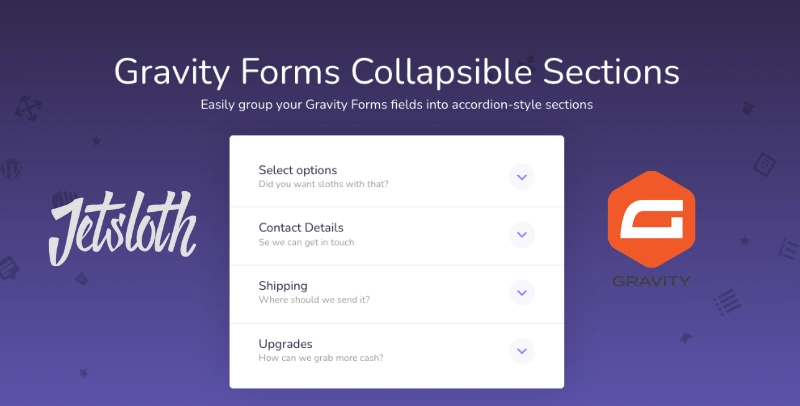Image resolution: width=800 pixels, height=406 pixels.
Task: Click the 'GRAVITY' wordmark under the hexagon
Action: (x=651, y=280)
